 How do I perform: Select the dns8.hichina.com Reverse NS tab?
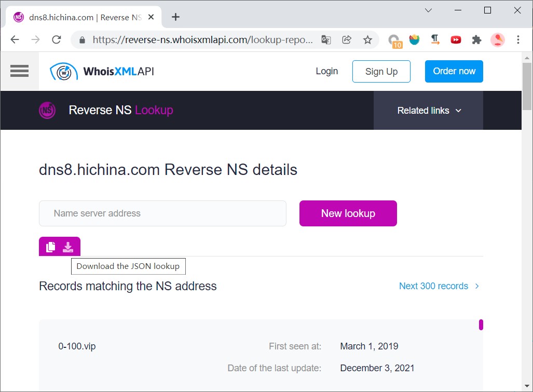[84, 17]
